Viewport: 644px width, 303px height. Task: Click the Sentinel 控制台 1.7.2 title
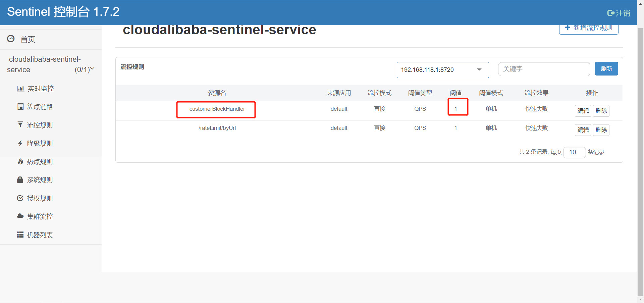(x=63, y=12)
